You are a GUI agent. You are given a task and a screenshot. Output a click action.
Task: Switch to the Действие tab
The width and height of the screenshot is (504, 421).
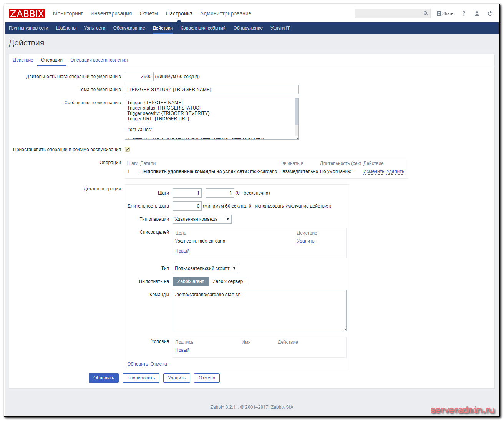(x=23, y=60)
